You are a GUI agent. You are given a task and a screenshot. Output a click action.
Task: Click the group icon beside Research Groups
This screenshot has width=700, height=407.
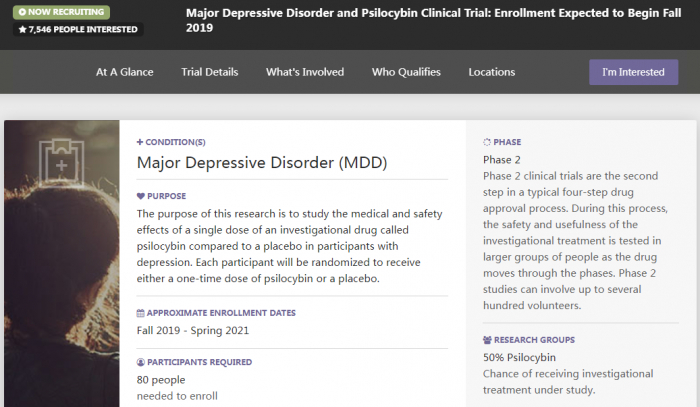(x=487, y=340)
